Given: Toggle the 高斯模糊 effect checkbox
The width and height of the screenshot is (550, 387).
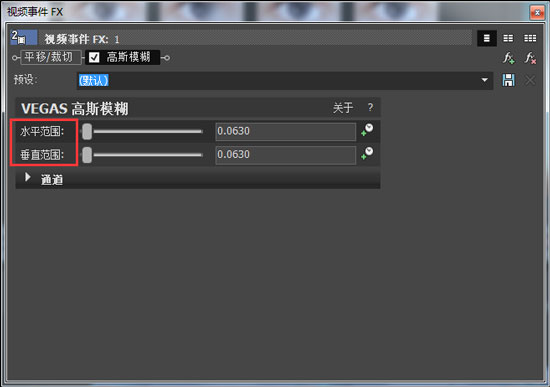Looking at the screenshot, I should 94,57.
